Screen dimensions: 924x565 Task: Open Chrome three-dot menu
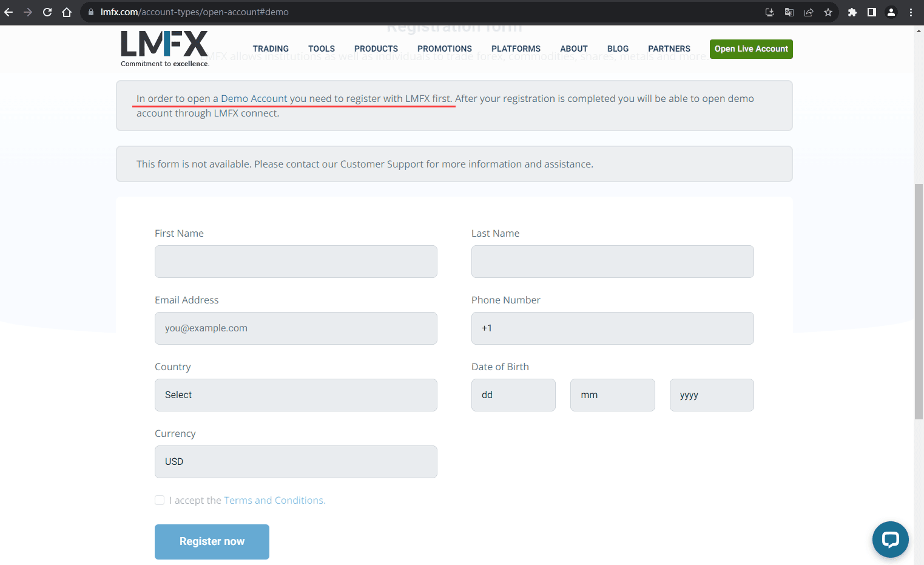[911, 12]
